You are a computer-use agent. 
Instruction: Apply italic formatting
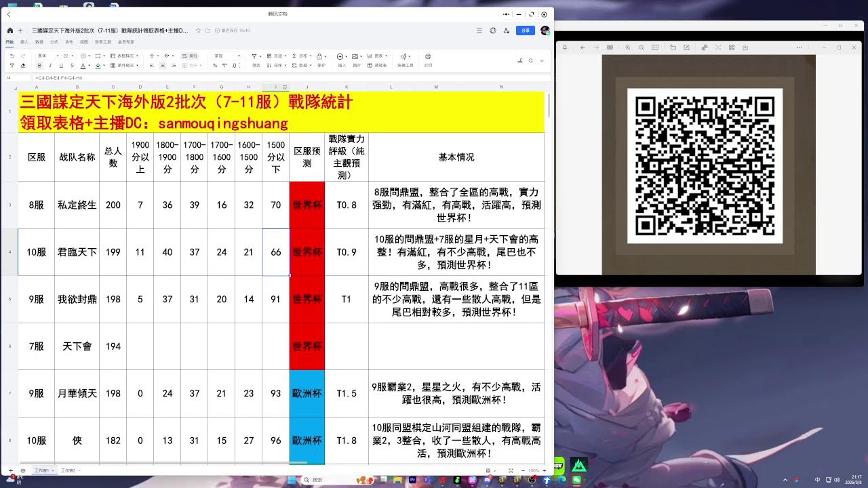50,65
